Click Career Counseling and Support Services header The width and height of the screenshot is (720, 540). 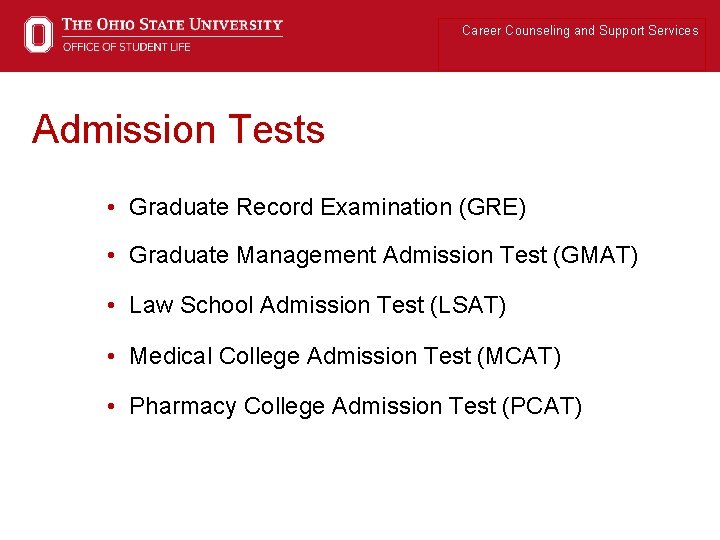[580, 31]
